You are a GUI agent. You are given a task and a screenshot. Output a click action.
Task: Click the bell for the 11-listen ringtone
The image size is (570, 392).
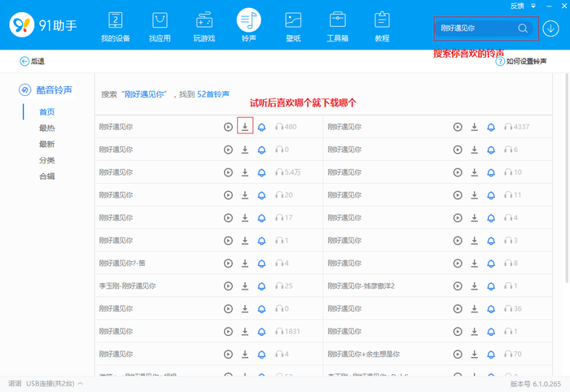click(x=491, y=196)
